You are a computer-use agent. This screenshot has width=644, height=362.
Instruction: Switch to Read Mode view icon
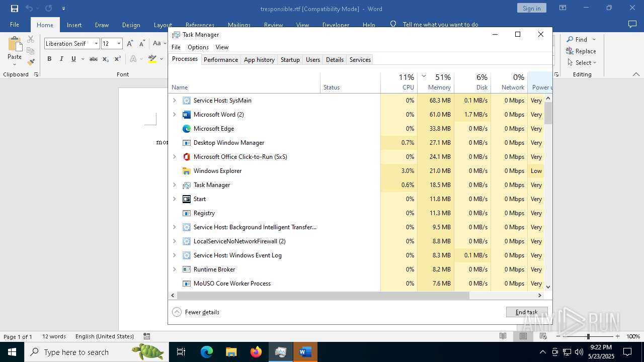(503, 336)
